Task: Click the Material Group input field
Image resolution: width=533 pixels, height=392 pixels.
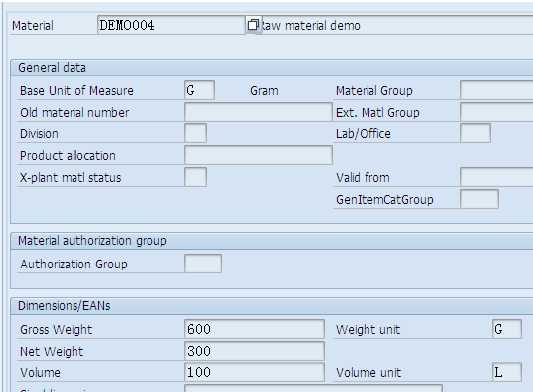Action: coord(497,90)
